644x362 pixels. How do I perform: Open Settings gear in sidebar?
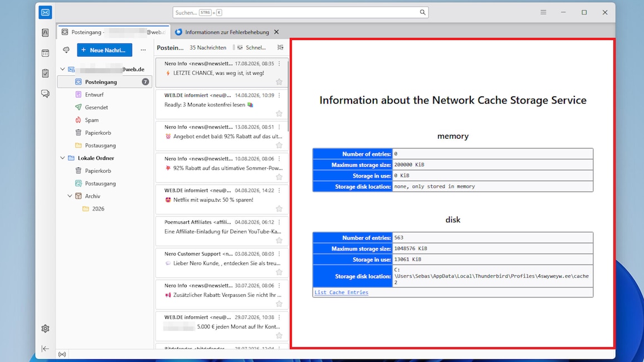[x=45, y=329]
